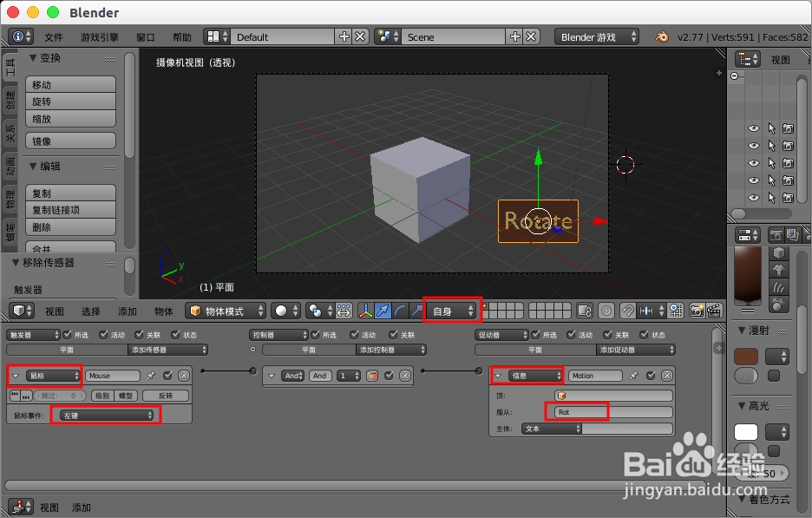This screenshot has width=812, height=518.
Task: Render OpenGL image with camera icon
Action: point(697,311)
